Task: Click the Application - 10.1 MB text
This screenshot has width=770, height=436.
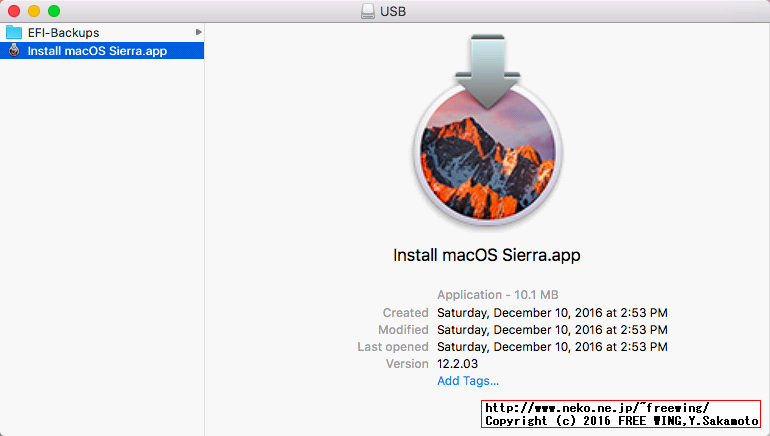Action: pos(497,295)
